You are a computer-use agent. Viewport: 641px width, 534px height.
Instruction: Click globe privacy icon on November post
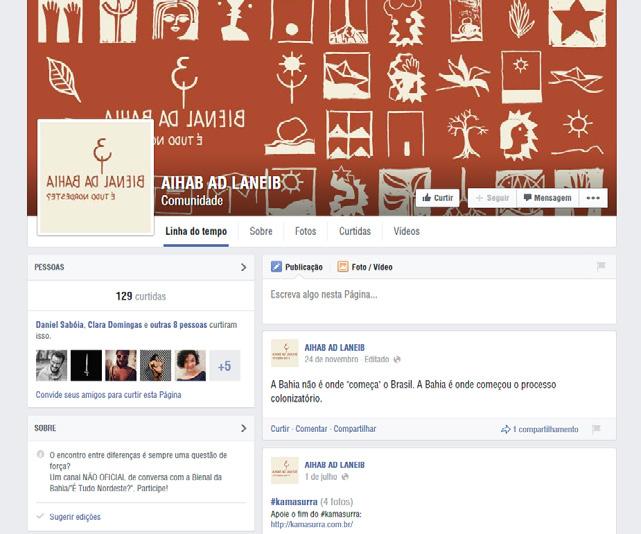397,359
